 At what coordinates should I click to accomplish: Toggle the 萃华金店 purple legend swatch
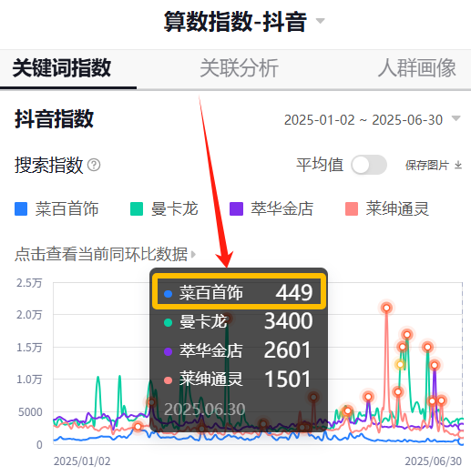pos(236,208)
